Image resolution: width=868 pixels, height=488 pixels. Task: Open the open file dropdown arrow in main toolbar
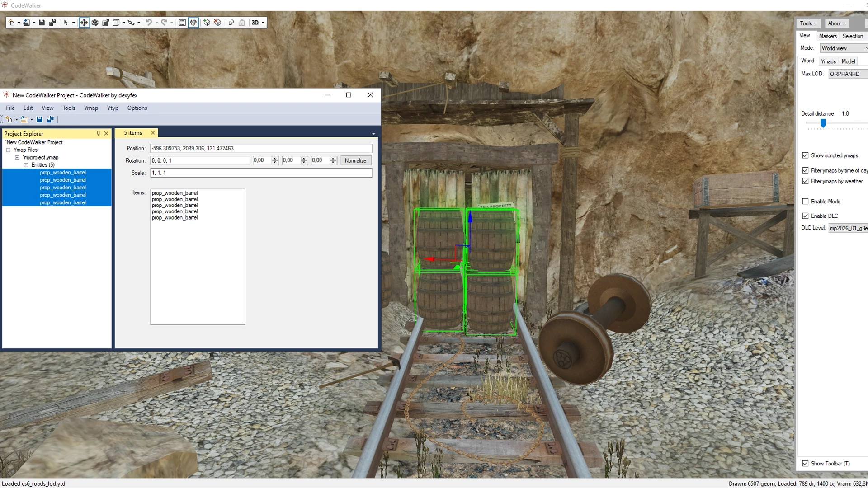click(x=34, y=23)
